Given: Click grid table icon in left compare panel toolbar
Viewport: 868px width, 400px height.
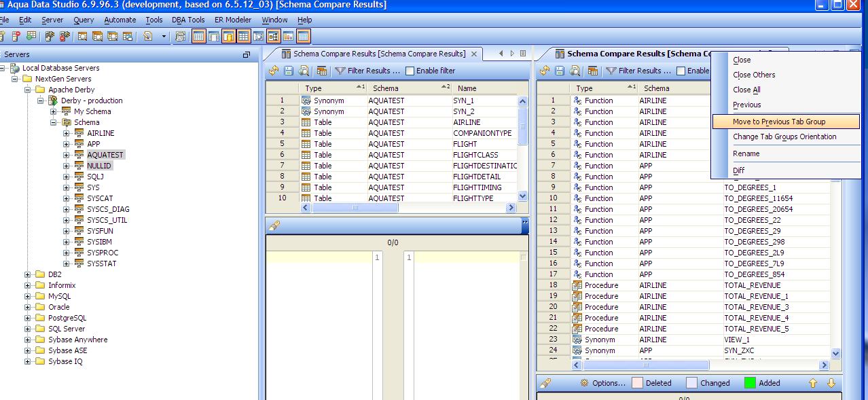Looking at the screenshot, I should [x=322, y=71].
